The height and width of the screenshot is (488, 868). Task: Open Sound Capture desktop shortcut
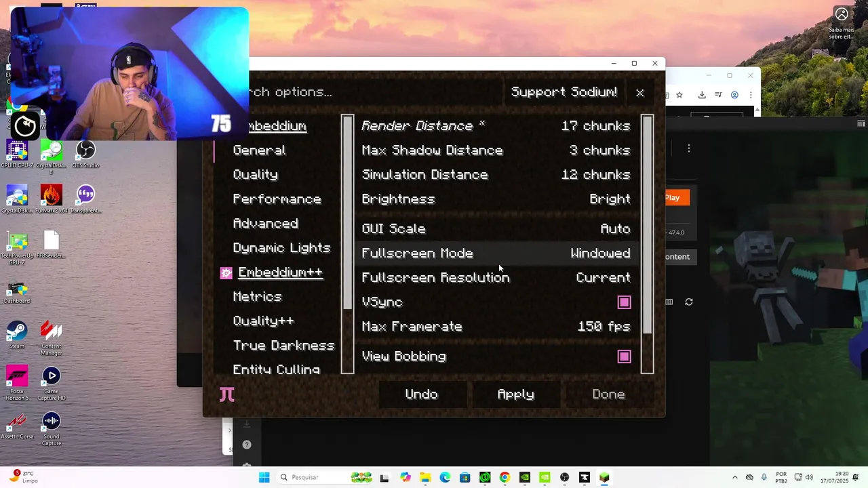point(52,428)
